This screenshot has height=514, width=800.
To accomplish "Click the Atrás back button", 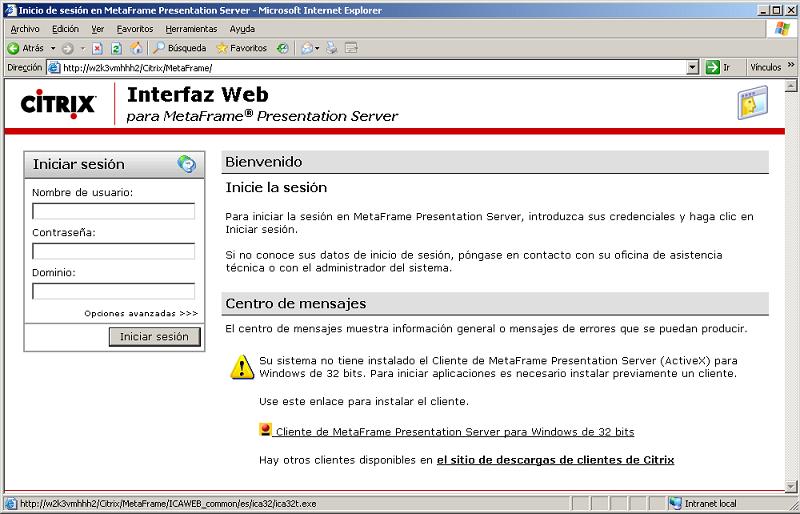I will (26, 48).
